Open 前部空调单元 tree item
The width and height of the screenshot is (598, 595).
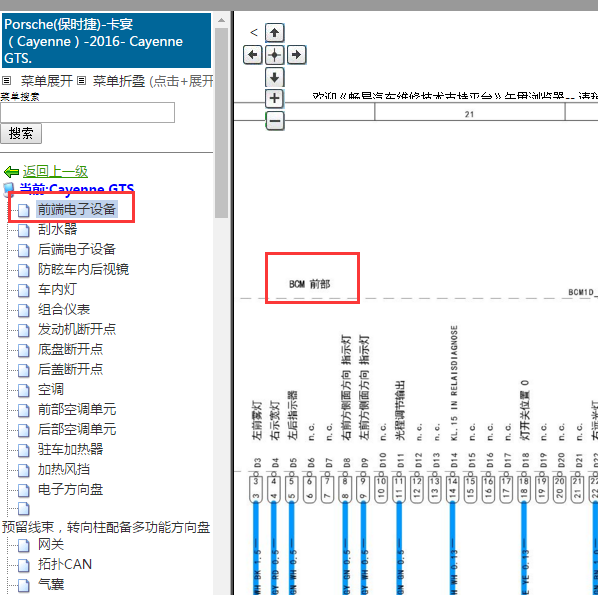coord(77,409)
